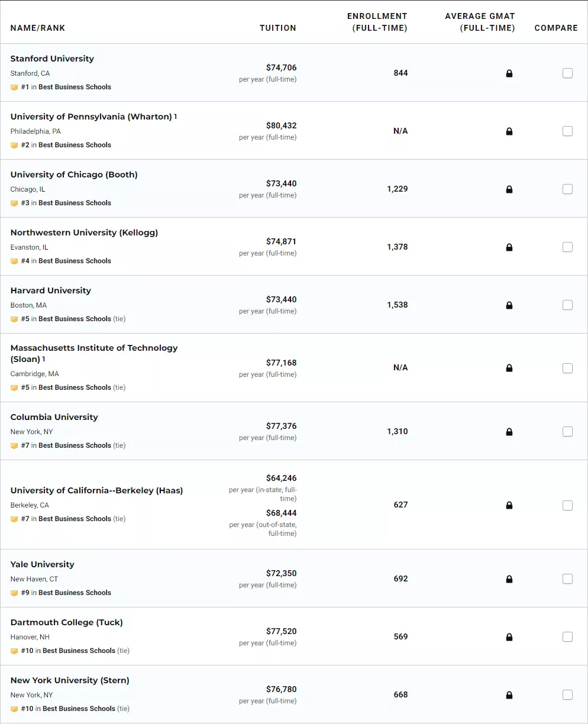Follow the Best Business Schools link under Yale
This screenshot has height=724, width=588.
[x=75, y=593]
